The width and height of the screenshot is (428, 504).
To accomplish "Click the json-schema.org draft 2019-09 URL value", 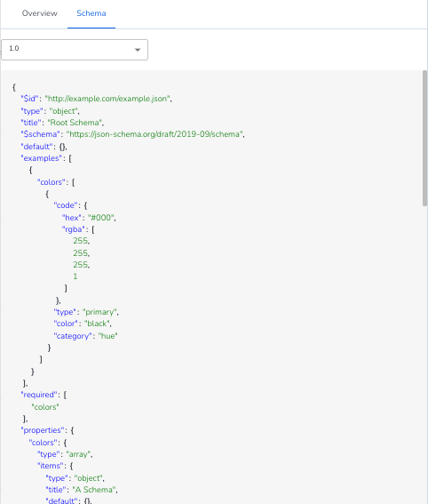I will (x=155, y=134).
